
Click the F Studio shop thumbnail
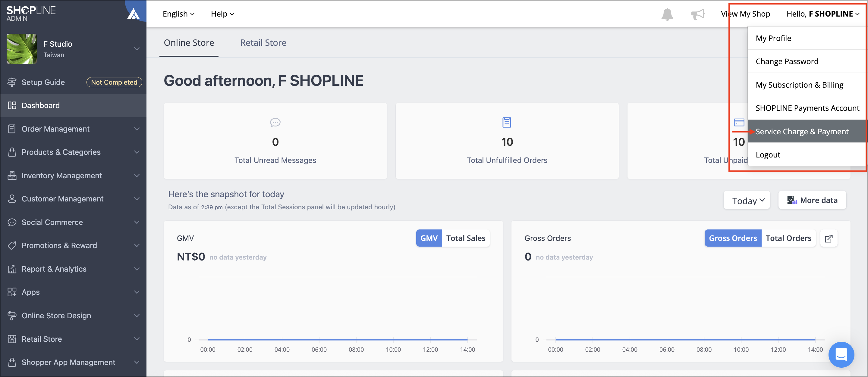22,49
